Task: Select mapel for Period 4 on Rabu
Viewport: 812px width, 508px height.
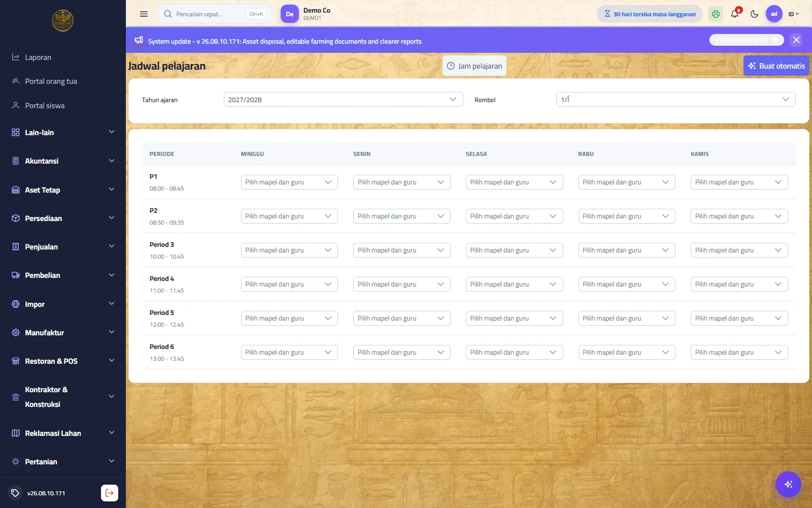Action: coord(627,284)
